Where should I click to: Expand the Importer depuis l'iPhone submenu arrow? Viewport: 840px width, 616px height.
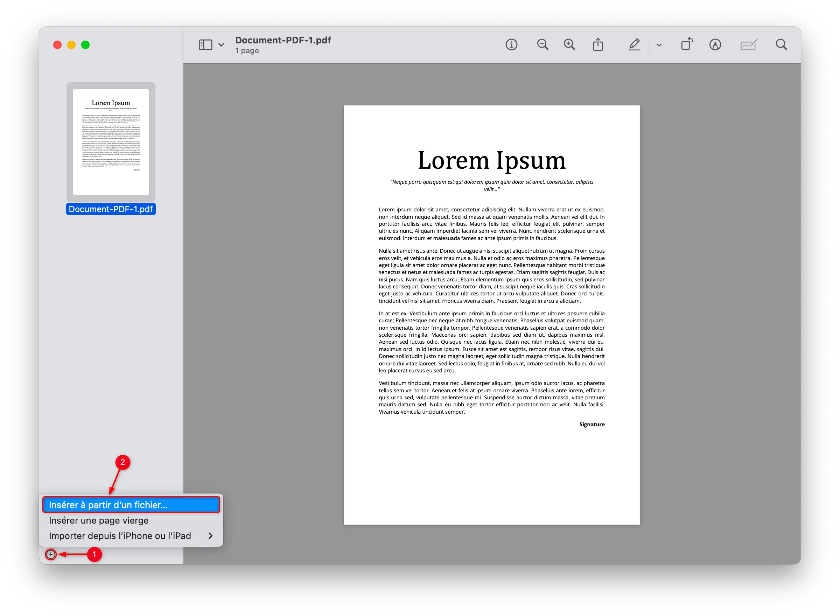(210, 536)
